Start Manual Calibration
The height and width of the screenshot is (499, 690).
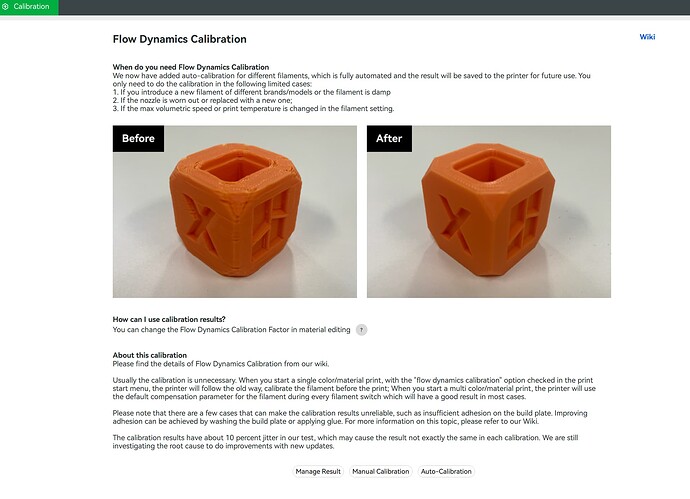[x=381, y=471]
